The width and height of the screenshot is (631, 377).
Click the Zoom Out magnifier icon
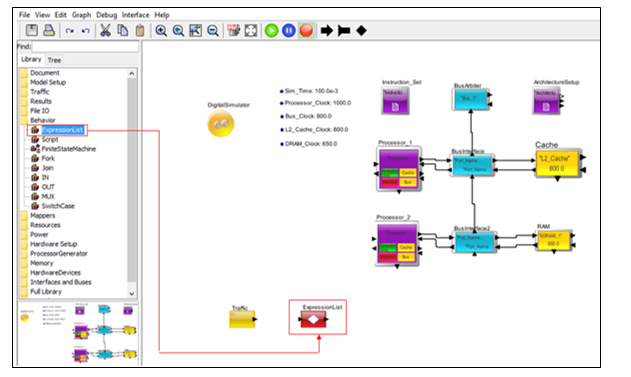(x=213, y=31)
